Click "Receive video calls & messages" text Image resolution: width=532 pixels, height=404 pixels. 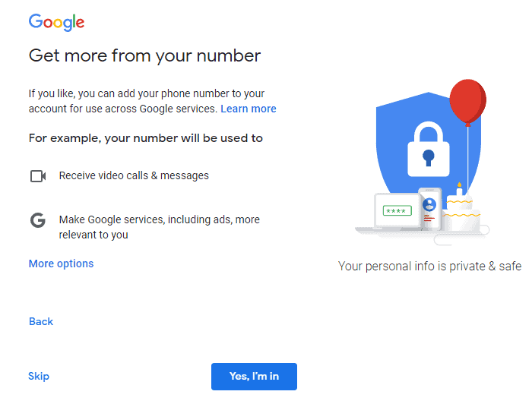pos(134,175)
